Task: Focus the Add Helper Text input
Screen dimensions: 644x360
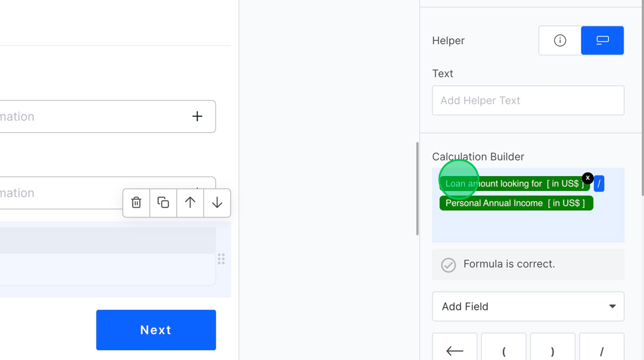Action: pos(528,101)
